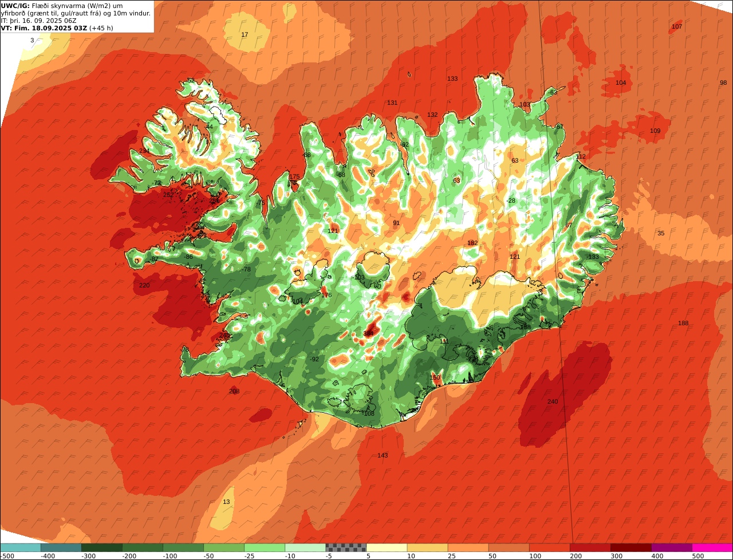
Task: Click the map value '208' off southwest coast
Action: [x=234, y=391]
